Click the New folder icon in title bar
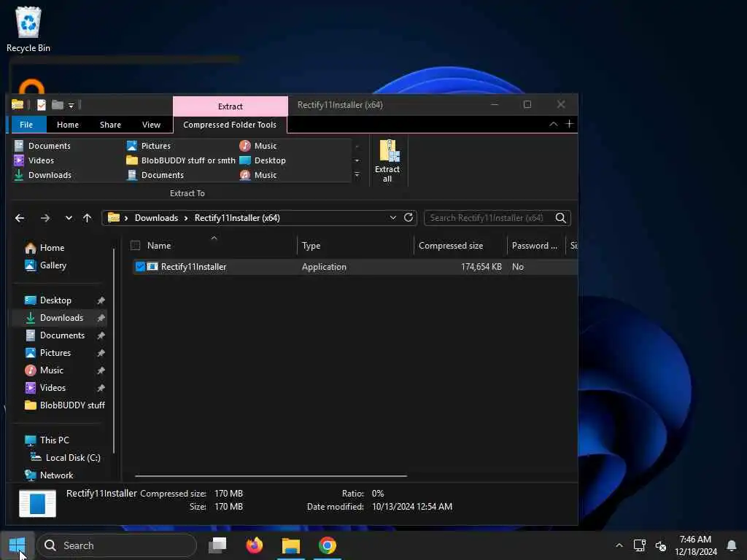This screenshot has height=560, width=747. [x=58, y=105]
